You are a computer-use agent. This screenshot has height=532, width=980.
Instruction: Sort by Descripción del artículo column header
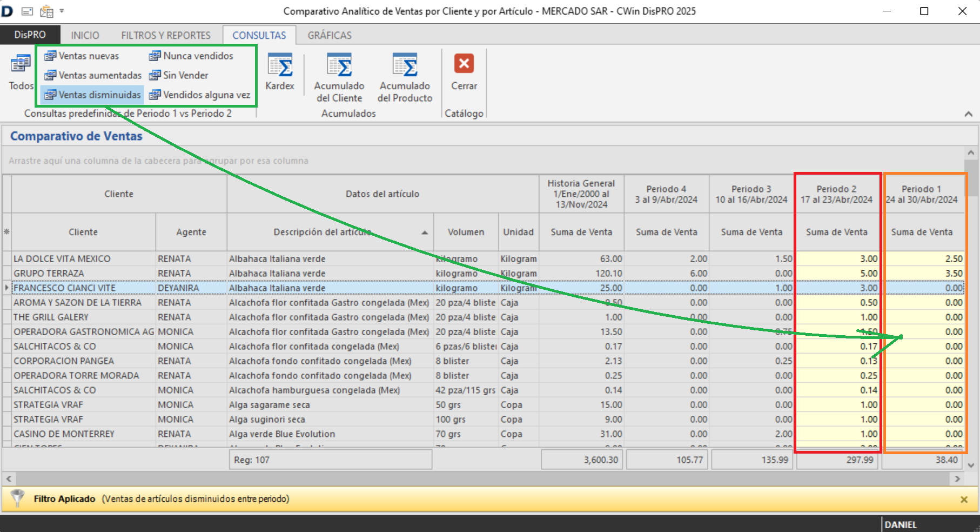click(x=330, y=232)
